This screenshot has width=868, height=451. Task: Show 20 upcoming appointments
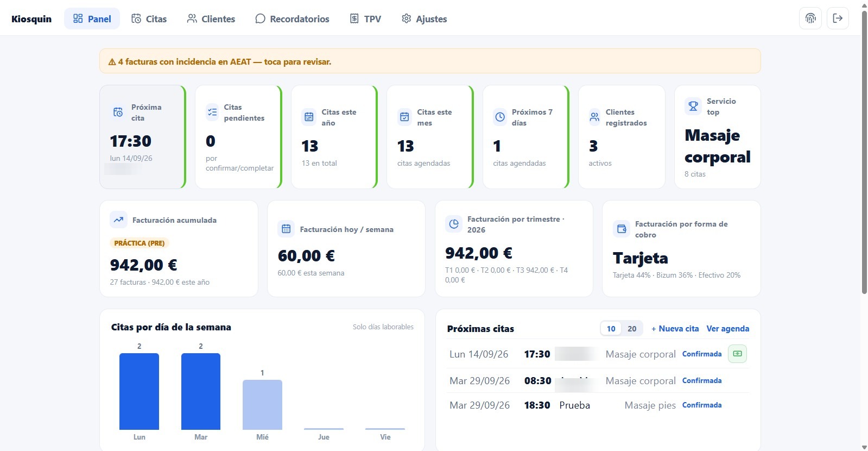[632, 329]
